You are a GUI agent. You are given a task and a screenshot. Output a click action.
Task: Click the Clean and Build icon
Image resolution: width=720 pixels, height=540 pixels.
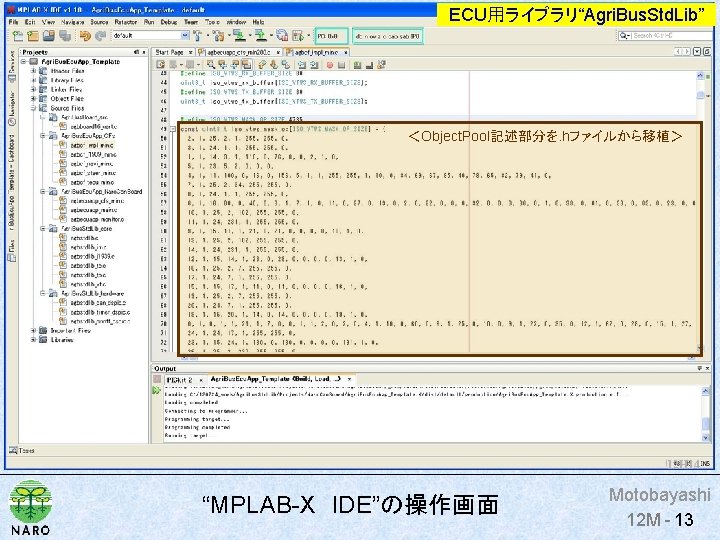[219, 35]
